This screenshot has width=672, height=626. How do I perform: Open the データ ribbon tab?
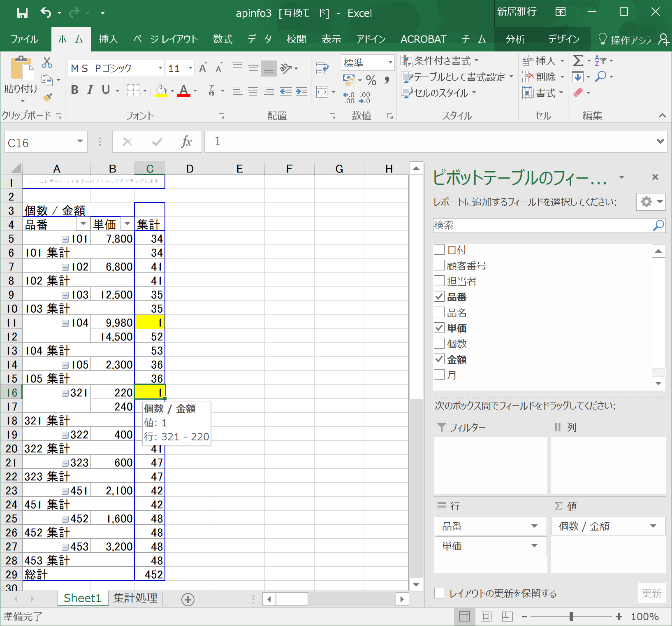(259, 39)
